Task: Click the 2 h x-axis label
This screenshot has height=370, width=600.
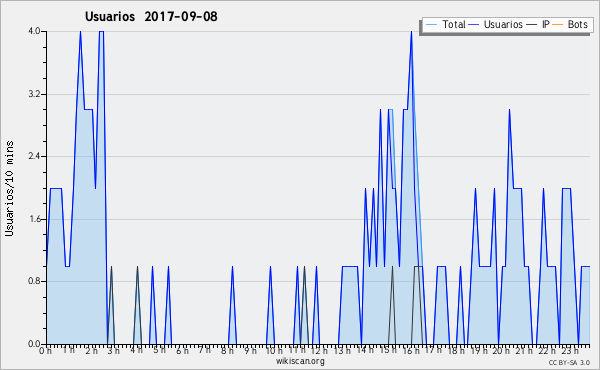Action: pyautogui.click(x=91, y=351)
